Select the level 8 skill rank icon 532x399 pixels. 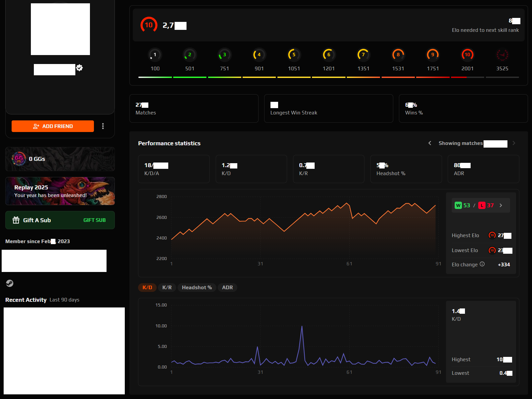tap(398, 55)
